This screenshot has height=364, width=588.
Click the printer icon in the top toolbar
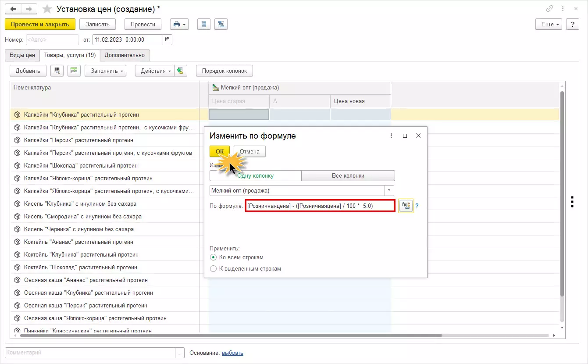click(x=178, y=24)
